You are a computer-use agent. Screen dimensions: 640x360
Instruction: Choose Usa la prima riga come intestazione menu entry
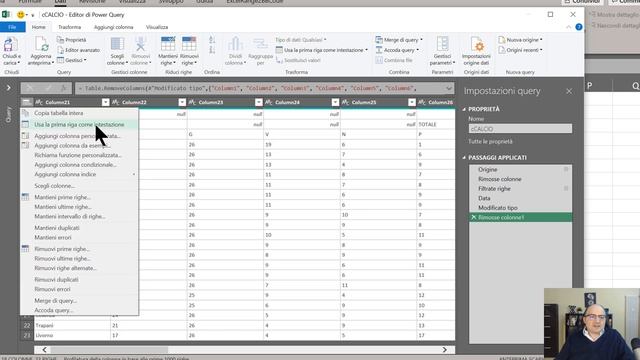click(x=79, y=124)
